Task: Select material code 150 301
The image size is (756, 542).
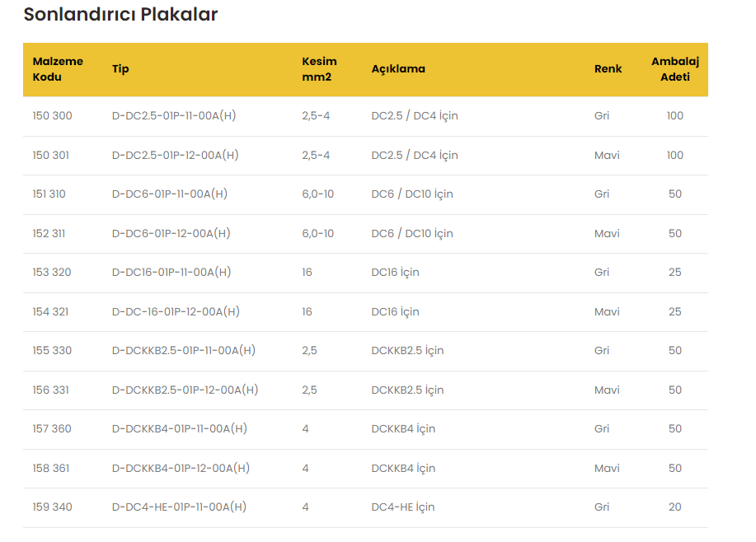Action: tap(51, 156)
